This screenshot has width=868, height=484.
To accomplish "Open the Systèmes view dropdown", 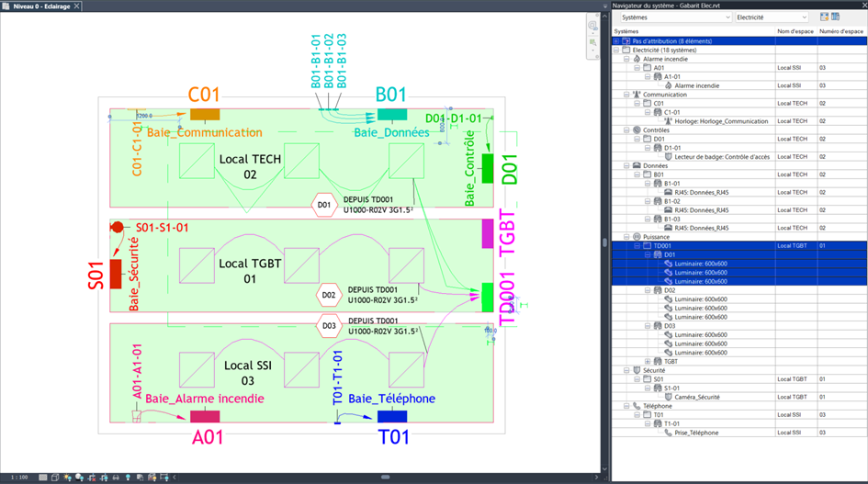I will tap(674, 17).
